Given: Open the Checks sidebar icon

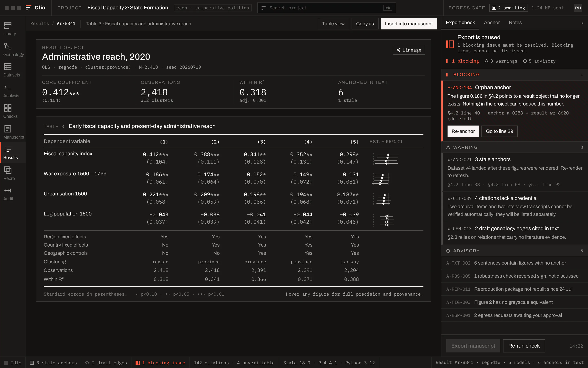Looking at the screenshot, I should tap(8, 108).
